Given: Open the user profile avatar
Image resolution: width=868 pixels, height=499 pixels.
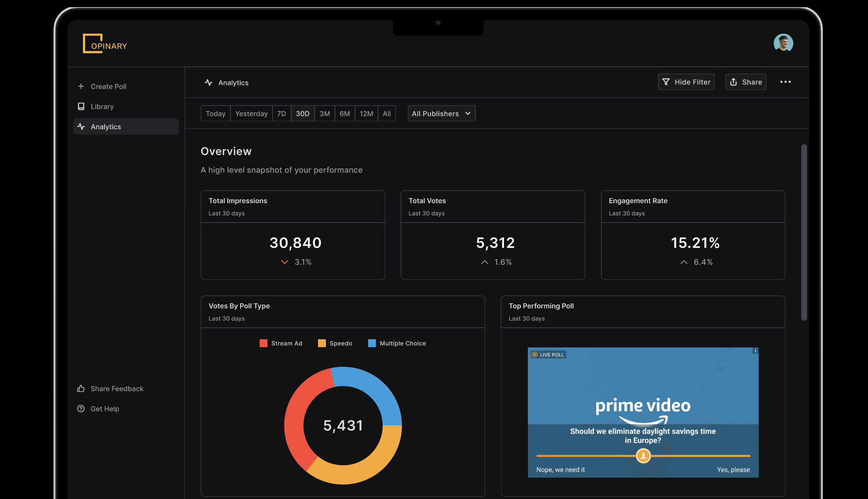Looking at the screenshot, I should (x=783, y=43).
